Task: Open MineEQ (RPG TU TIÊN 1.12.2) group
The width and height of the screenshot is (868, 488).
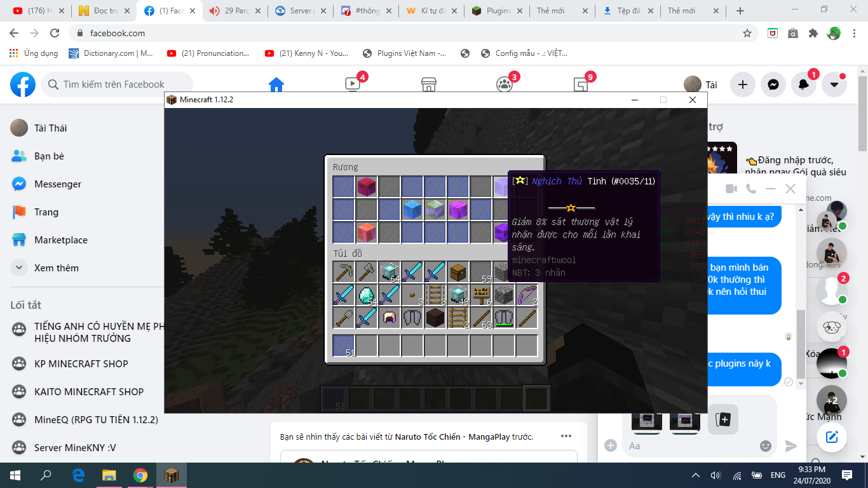Action: [x=96, y=419]
